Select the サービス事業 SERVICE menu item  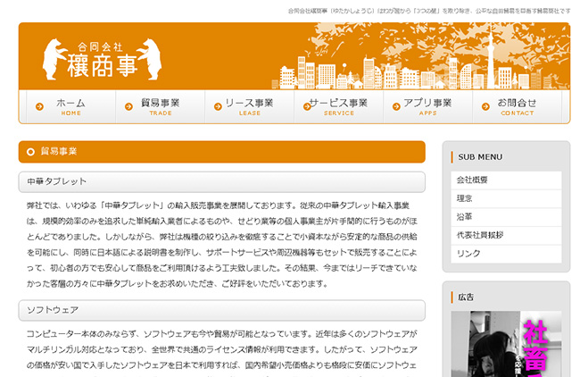(x=339, y=107)
